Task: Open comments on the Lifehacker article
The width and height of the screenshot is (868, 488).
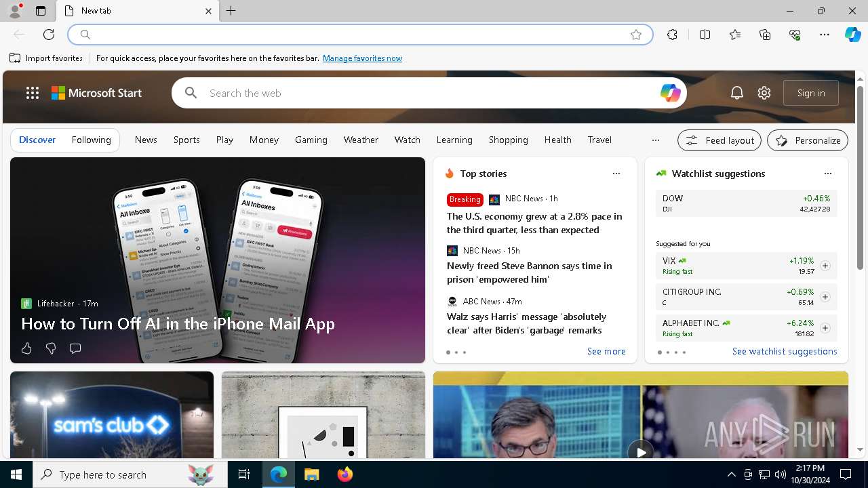Action: 75,348
